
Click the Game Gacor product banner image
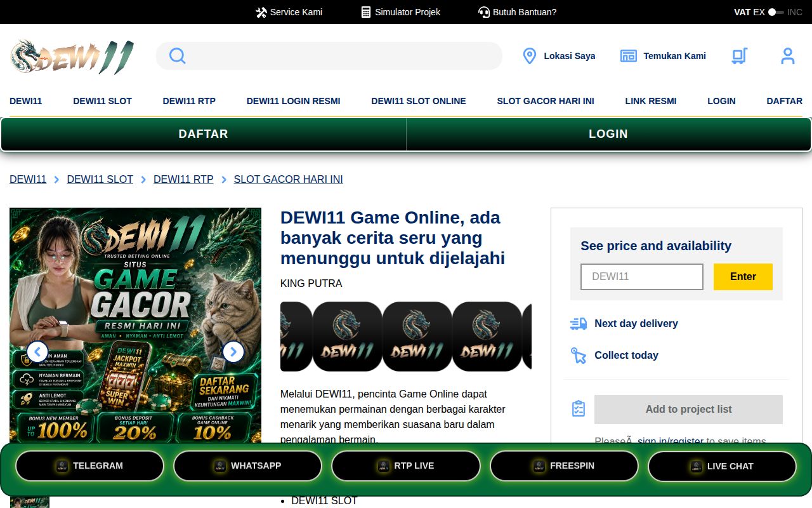click(x=135, y=326)
